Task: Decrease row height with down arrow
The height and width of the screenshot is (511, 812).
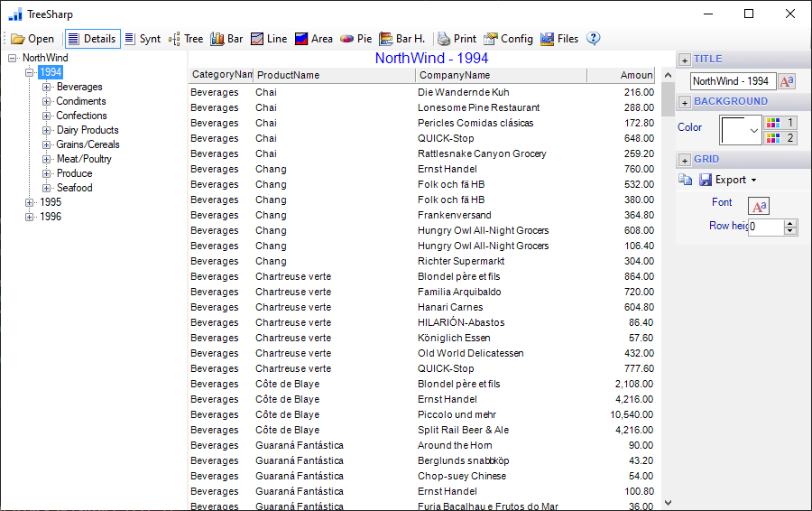Action: [x=790, y=230]
